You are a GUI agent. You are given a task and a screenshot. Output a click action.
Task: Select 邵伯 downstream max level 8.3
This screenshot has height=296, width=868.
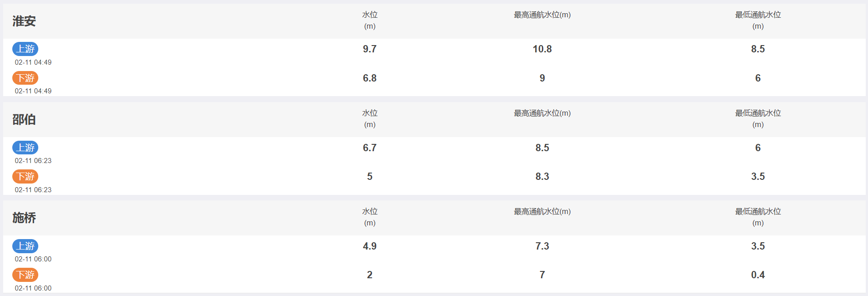542,176
